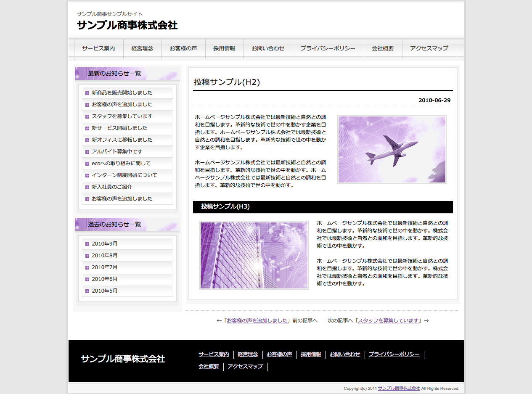Click plus icon beside 2010年5月

(x=87, y=291)
